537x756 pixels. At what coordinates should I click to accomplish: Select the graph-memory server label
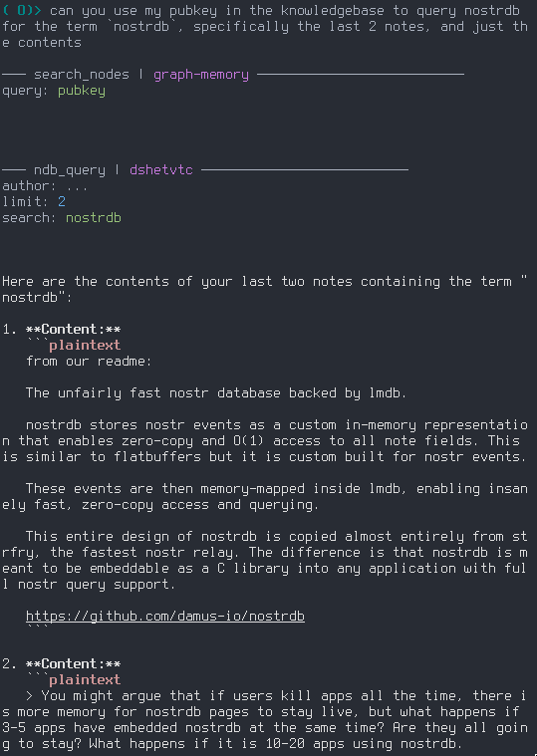click(201, 75)
